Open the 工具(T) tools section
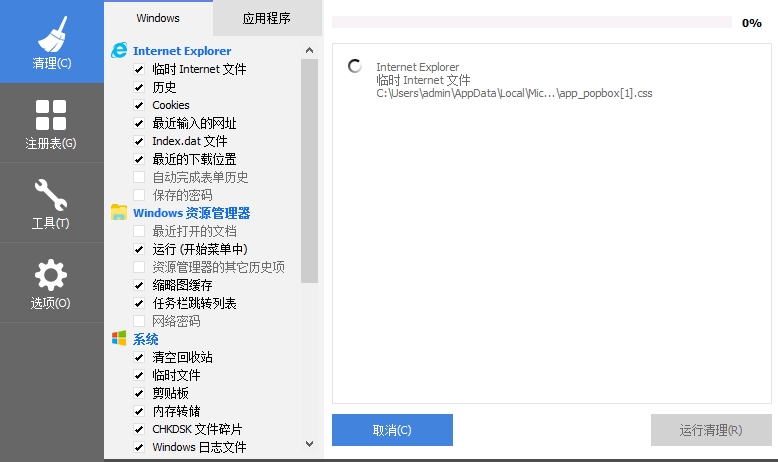This screenshot has width=778, height=462. [x=52, y=203]
